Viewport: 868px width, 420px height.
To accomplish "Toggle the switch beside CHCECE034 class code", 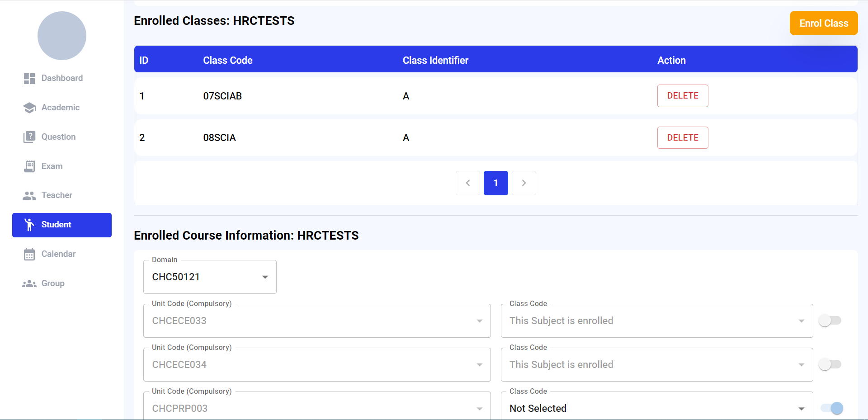I will pos(830,364).
